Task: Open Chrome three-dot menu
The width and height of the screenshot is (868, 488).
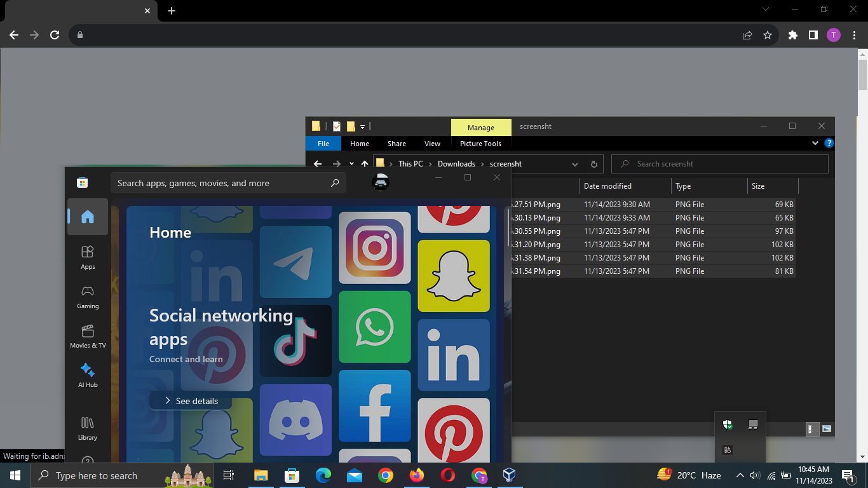Action: click(854, 35)
